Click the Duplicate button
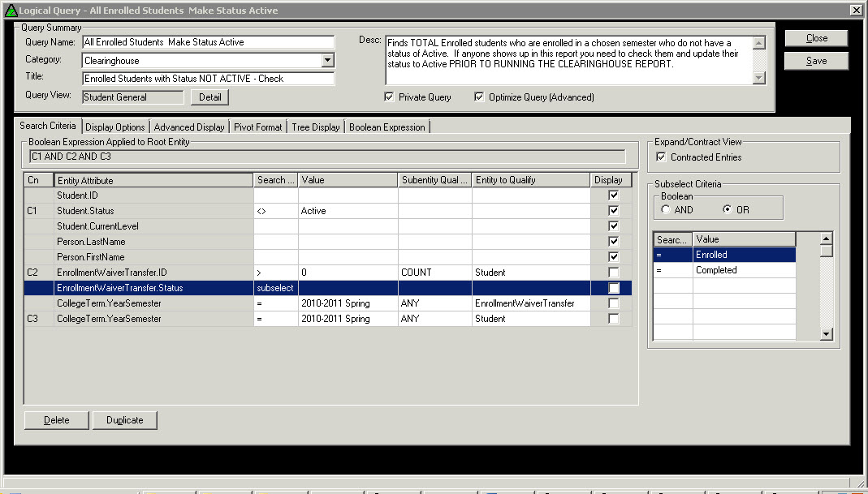Screen dimensions: 868x494 124,420
